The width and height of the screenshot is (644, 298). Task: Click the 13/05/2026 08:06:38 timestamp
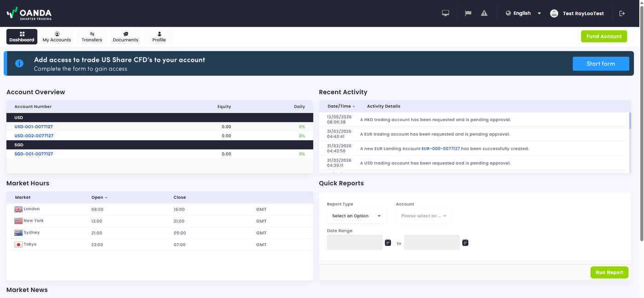(339, 120)
